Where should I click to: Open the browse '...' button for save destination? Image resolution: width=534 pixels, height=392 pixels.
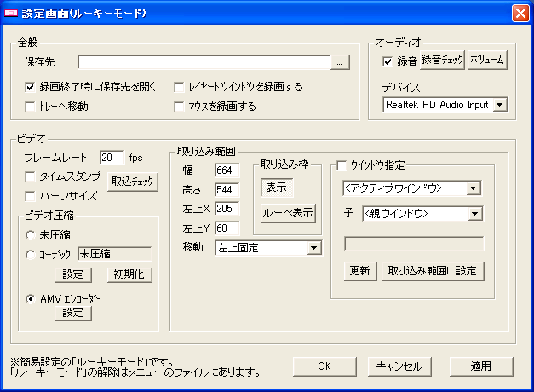(340, 62)
